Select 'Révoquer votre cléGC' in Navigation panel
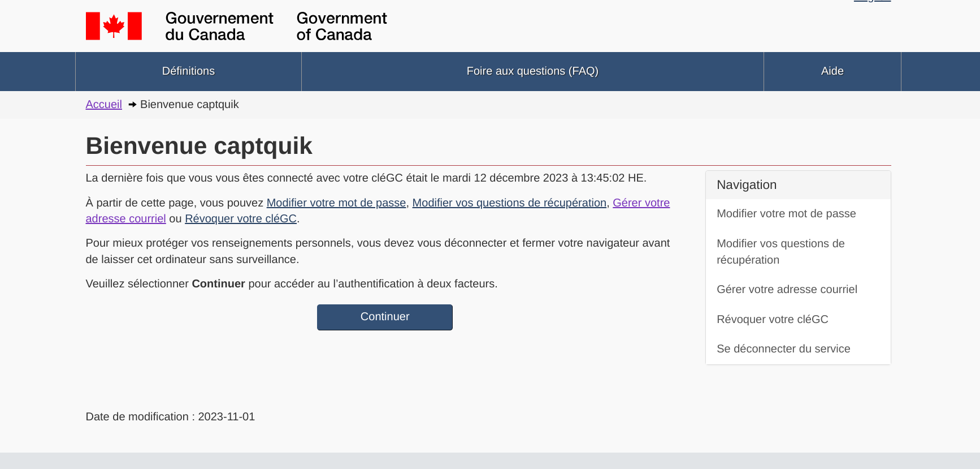The image size is (980, 469). (x=772, y=320)
